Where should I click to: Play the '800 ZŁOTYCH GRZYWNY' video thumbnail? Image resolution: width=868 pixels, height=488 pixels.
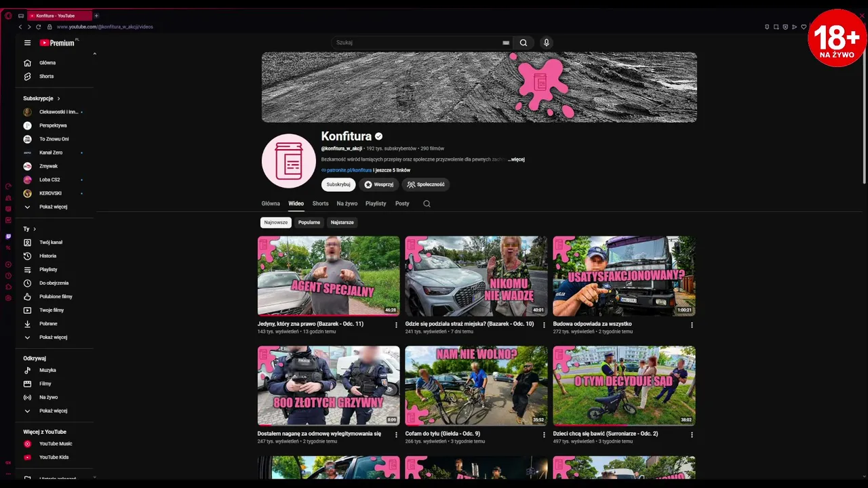(329, 386)
